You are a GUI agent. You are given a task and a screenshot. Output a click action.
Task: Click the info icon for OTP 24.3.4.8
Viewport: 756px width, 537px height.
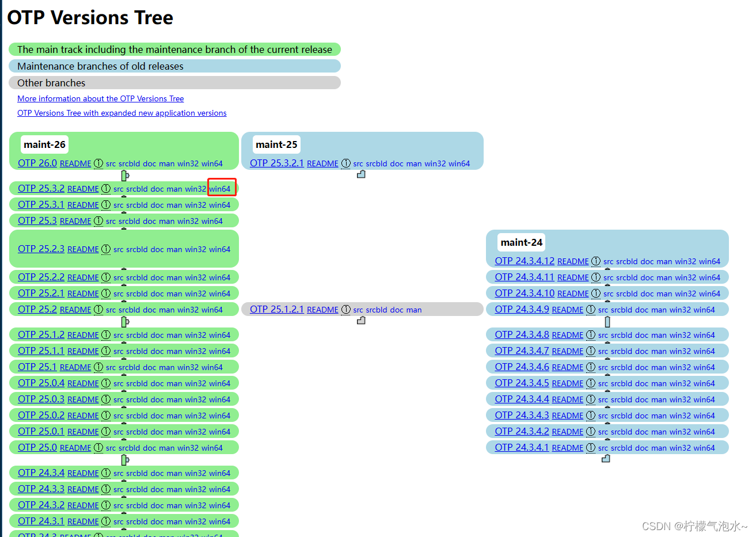pos(591,335)
